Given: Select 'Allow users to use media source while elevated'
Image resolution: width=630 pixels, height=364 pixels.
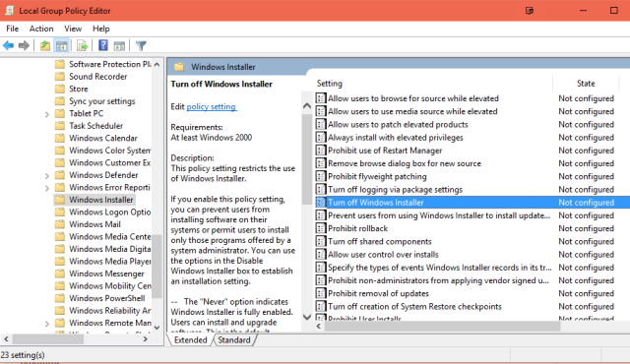Looking at the screenshot, I should coord(412,111).
